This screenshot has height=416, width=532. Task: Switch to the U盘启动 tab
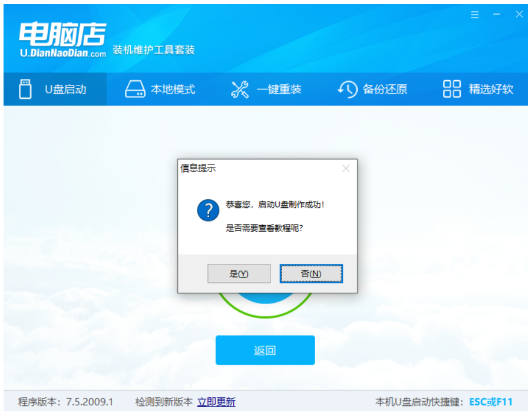[55, 89]
